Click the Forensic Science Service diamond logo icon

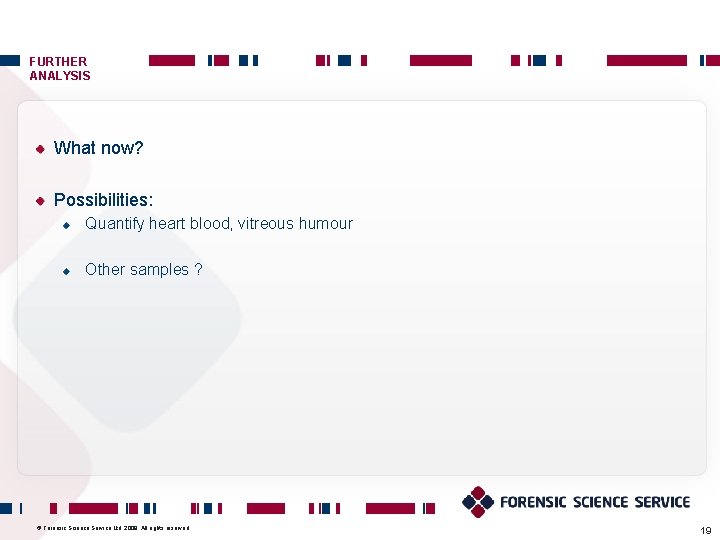pos(478,501)
